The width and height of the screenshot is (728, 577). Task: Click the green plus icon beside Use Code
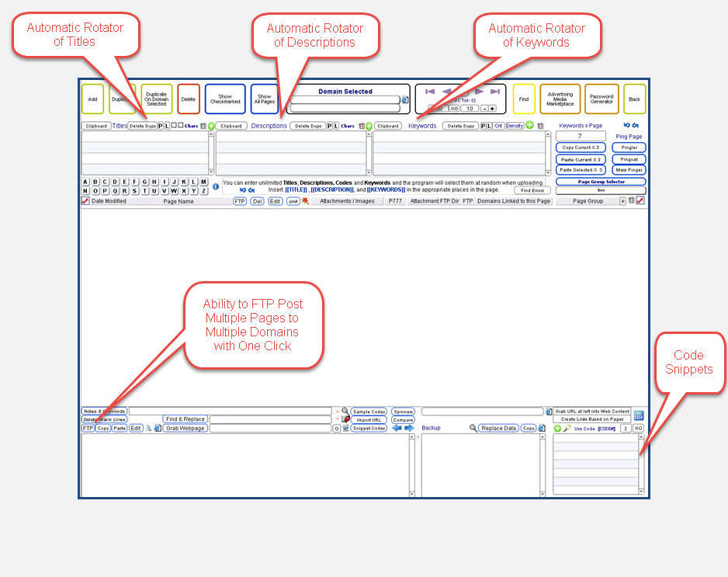[557, 428]
